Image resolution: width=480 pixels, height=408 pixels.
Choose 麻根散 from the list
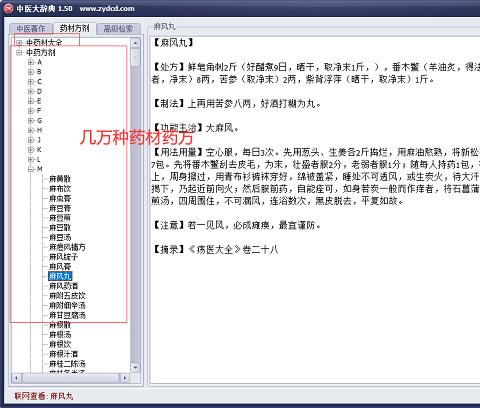click(x=60, y=325)
